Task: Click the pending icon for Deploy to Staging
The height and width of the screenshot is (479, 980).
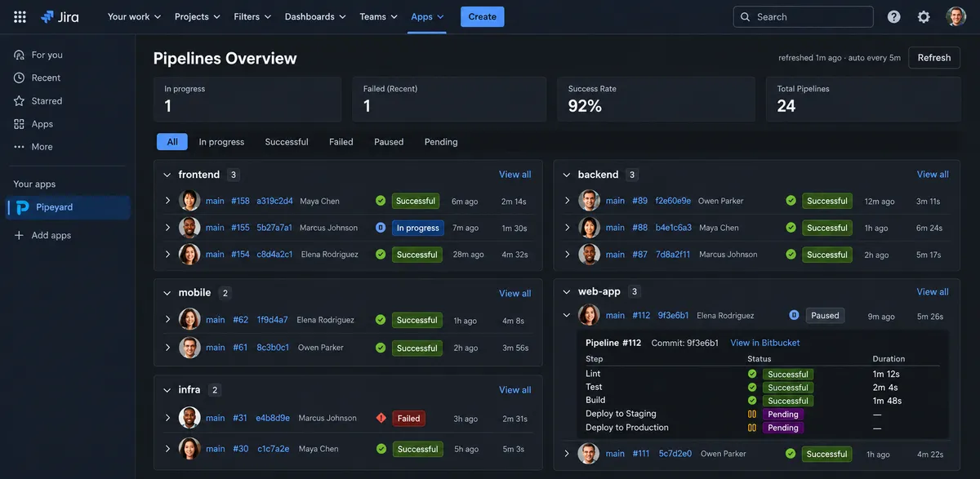Action: click(752, 415)
